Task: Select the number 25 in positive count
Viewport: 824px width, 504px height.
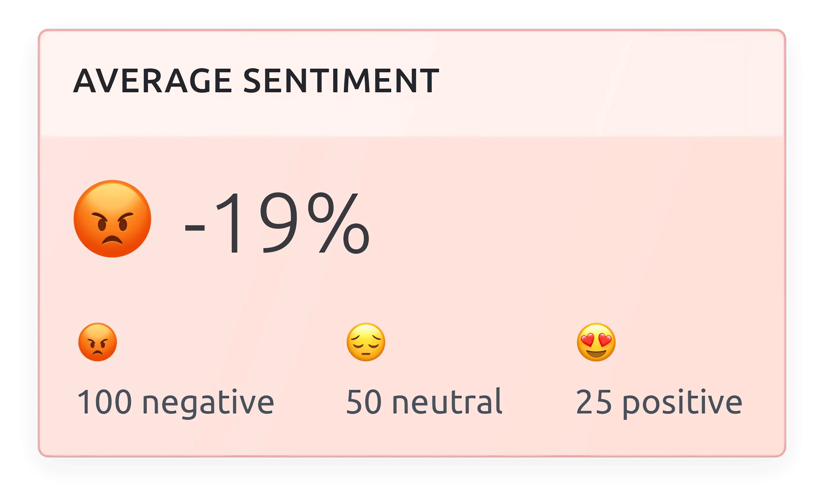Action: pyautogui.click(x=594, y=401)
